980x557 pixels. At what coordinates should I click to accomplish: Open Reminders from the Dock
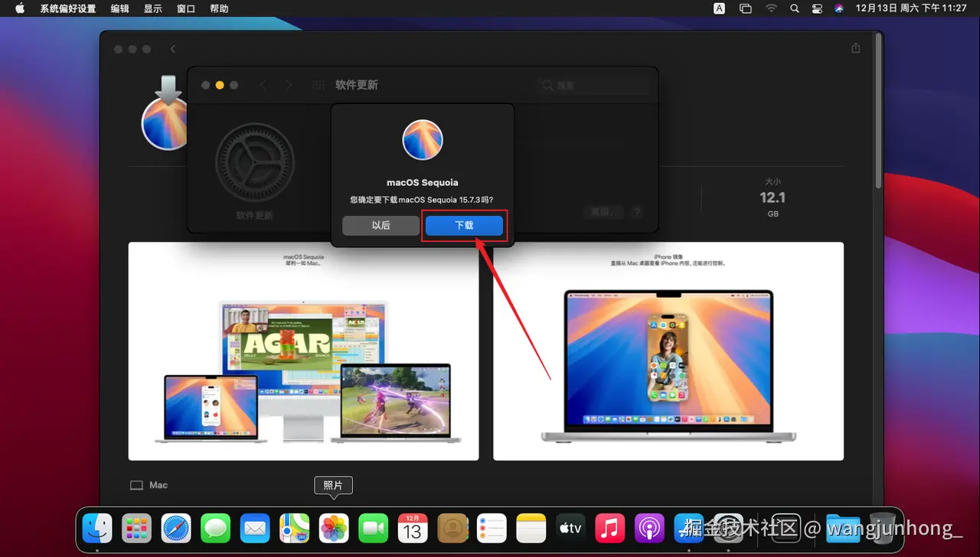492,528
